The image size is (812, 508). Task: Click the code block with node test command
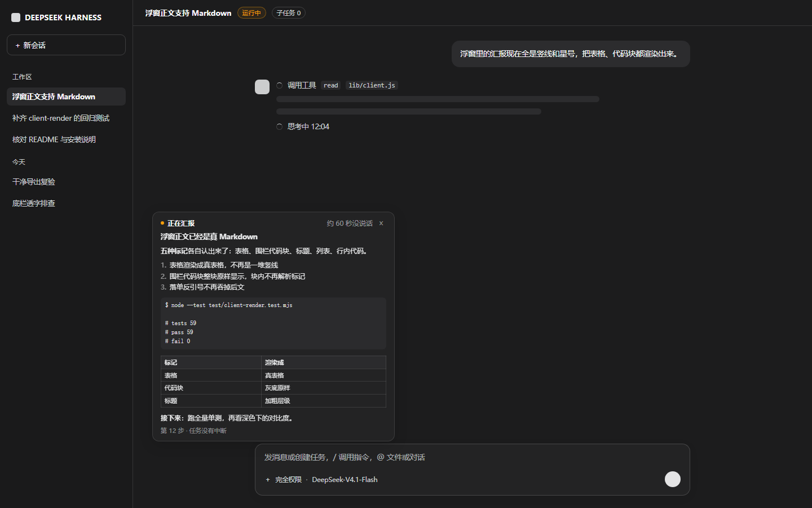click(x=273, y=323)
